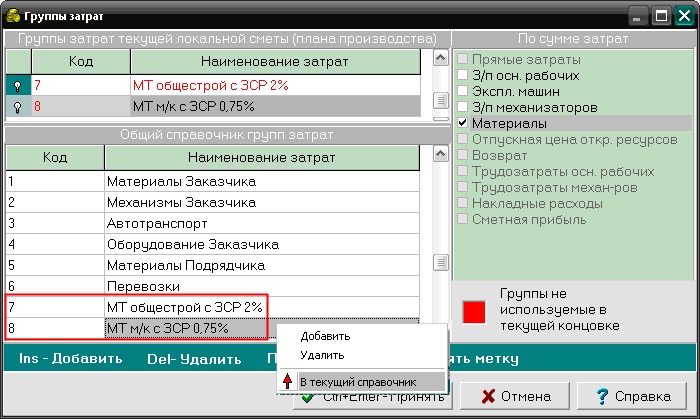Toggle the Сметная прибыль checkbox

coord(462,220)
